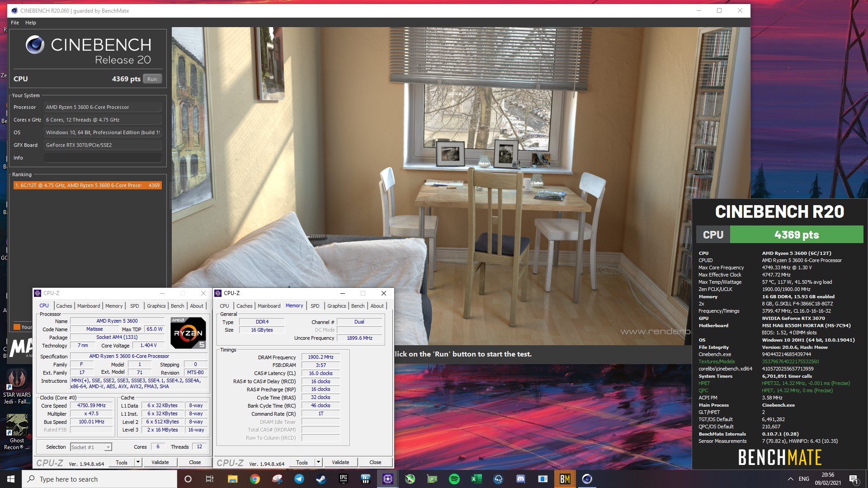The image size is (868, 488).
Task: Expand Tools dropdown arrow in right CPU-Z window
Action: pos(318,462)
